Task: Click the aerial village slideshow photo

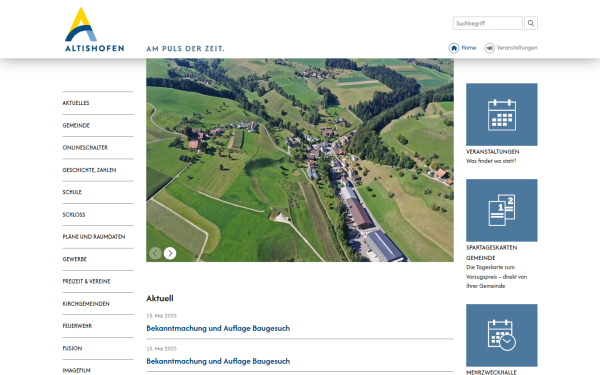Action: [x=300, y=160]
